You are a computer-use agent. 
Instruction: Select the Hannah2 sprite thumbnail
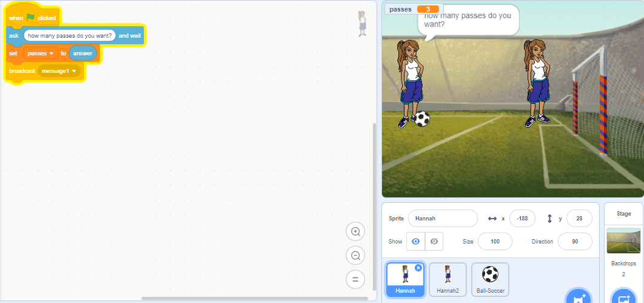(x=447, y=279)
